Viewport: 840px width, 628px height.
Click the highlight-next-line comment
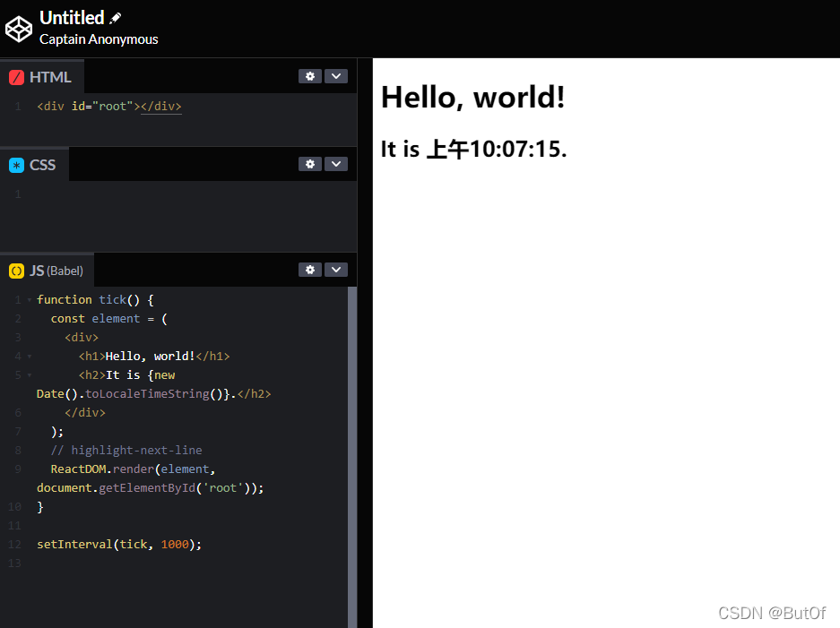point(126,451)
